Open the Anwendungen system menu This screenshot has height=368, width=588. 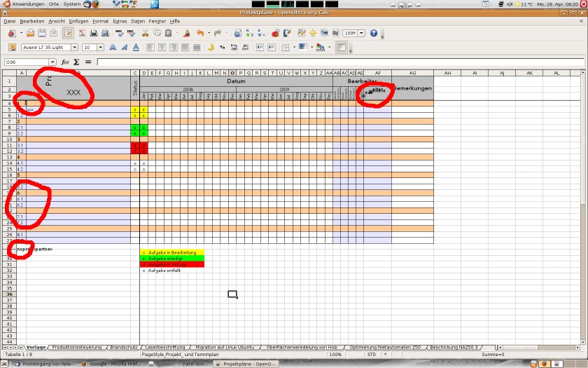pos(24,4)
